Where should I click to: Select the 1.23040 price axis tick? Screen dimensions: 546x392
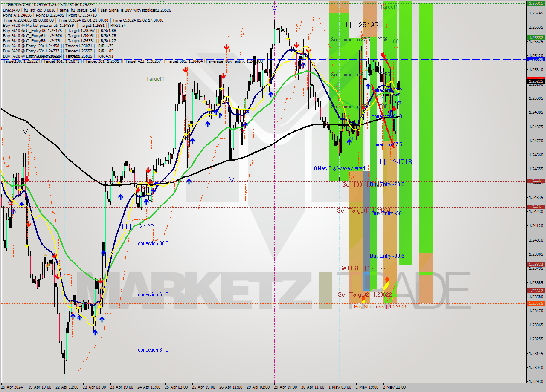pos(535,367)
